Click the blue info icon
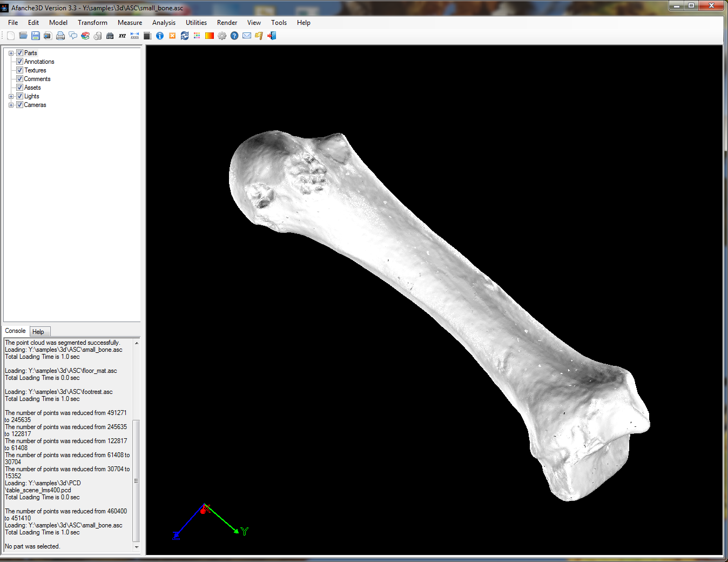The height and width of the screenshot is (562, 728). (x=160, y=36)
